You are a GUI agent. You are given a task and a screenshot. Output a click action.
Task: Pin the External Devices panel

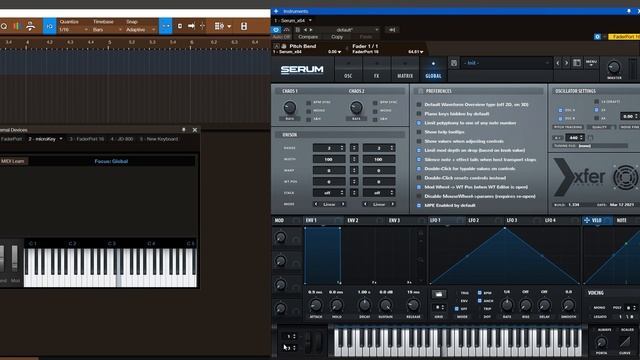coord(184,129)
